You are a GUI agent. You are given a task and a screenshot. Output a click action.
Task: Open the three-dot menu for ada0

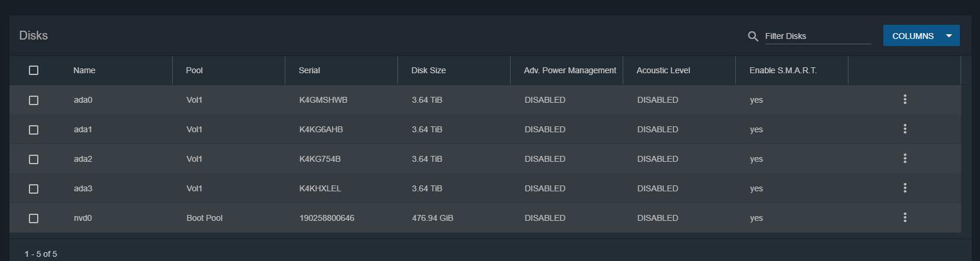point(905,100)
